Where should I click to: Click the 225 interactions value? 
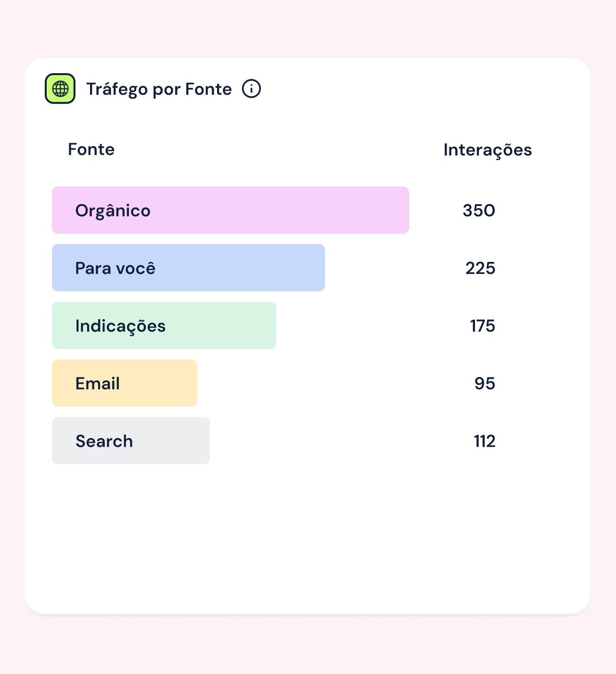coord(480,268)
